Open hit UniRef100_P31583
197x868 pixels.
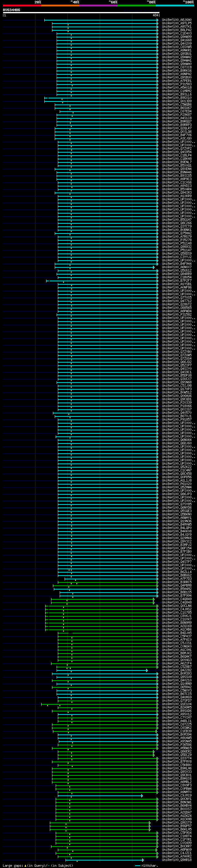(x=177, y=84)
